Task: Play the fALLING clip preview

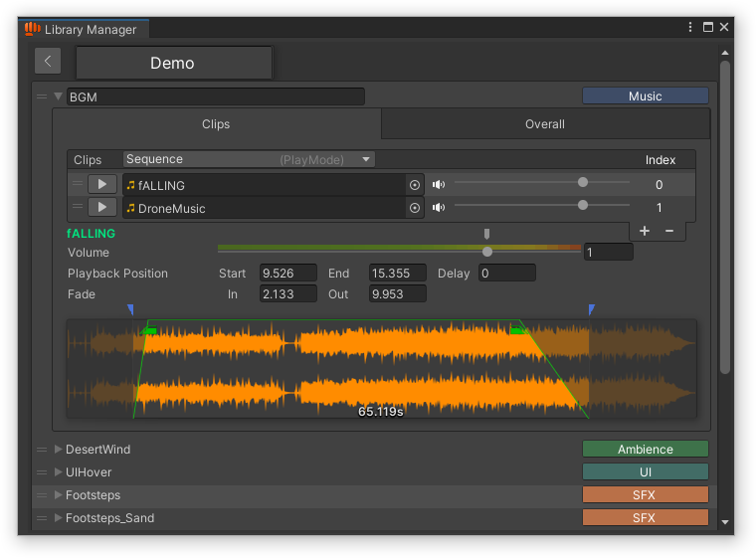Action: click(x=101, y=184)
